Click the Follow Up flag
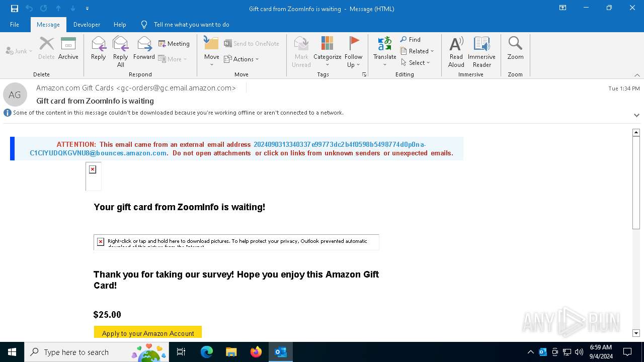 (x=354, y=51)
